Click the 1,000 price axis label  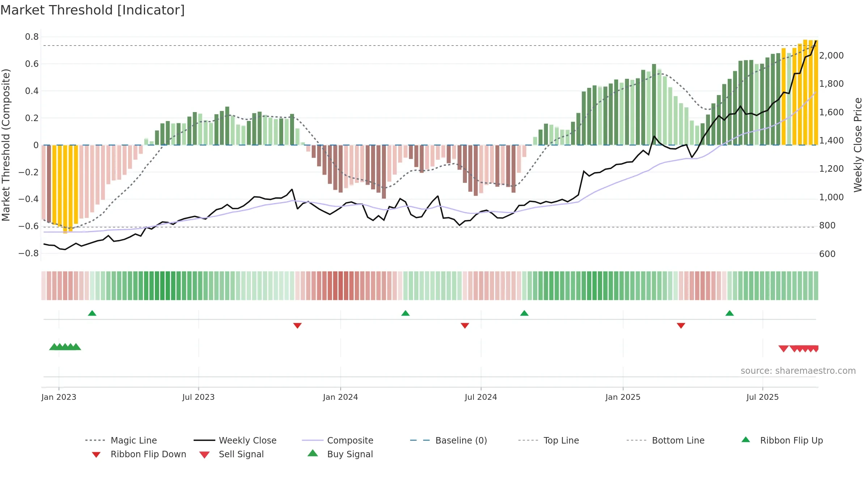831,197
